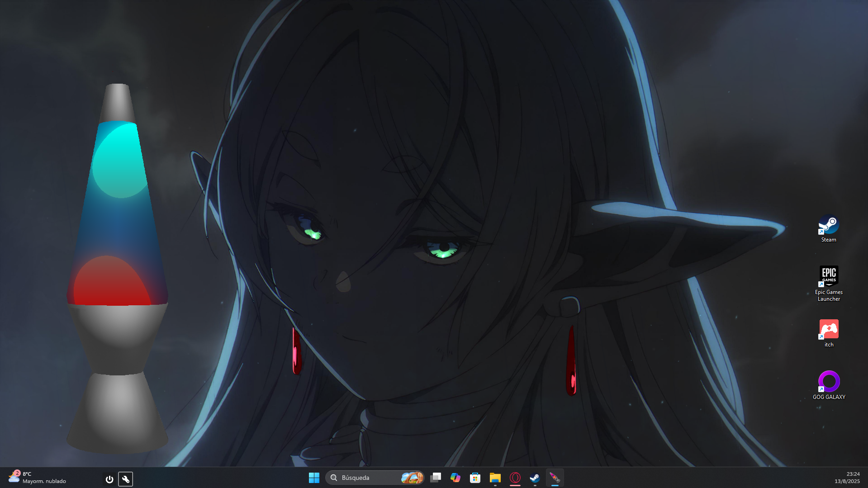
Task: Open Microsoft Store from the taskbar
Action: pyautogui.click(x=475, y=478)
